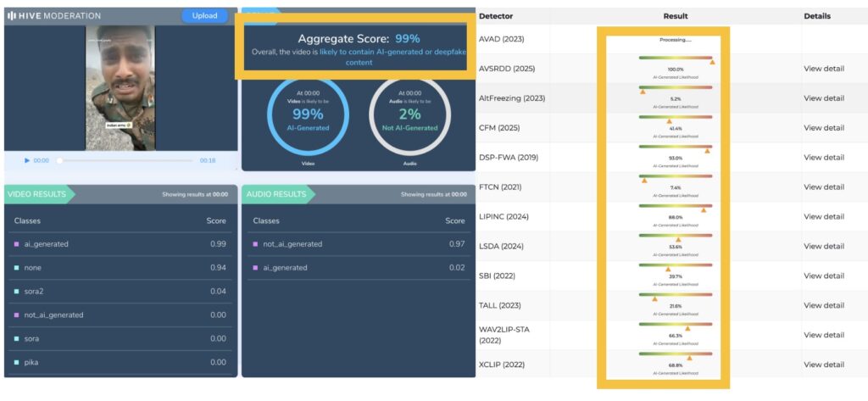Viewport: 868px width, 401px height.
Task: Select the Video Results tab header
Action: (x=38, y=194)
